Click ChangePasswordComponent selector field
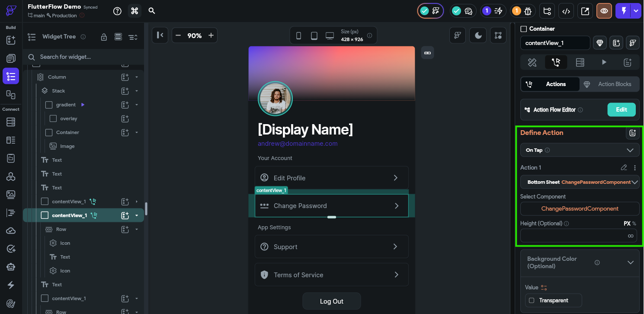This screenshot has width=644, height=314. pyautogui.click(x=580, y=208)
